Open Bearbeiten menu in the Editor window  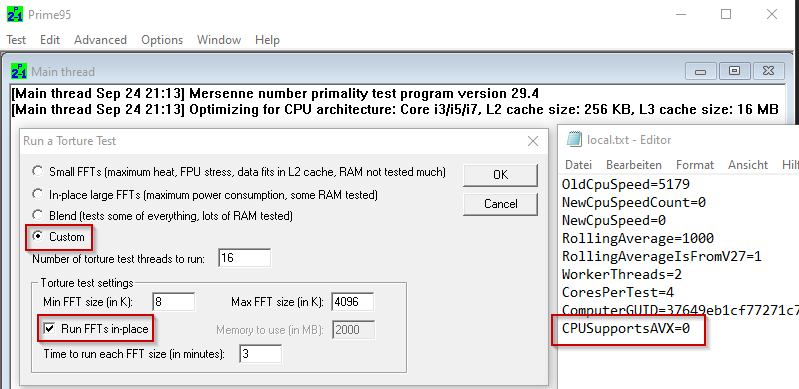coord(634,165)
